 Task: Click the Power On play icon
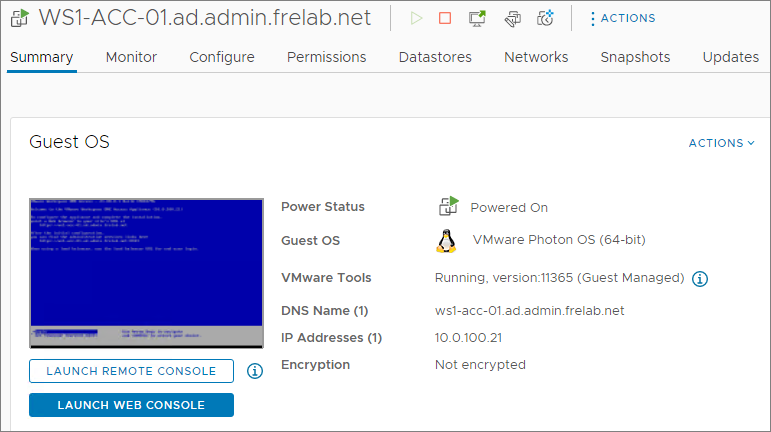click(x=416, y=18)
